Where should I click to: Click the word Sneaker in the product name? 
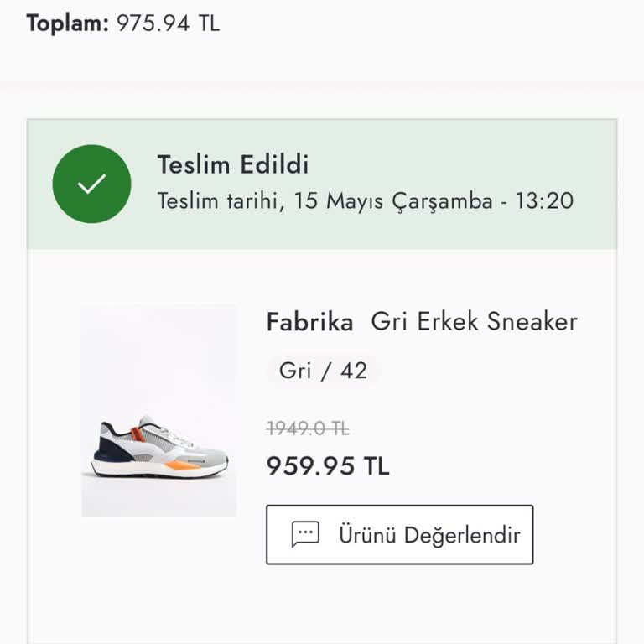click(x=532, y=321)
